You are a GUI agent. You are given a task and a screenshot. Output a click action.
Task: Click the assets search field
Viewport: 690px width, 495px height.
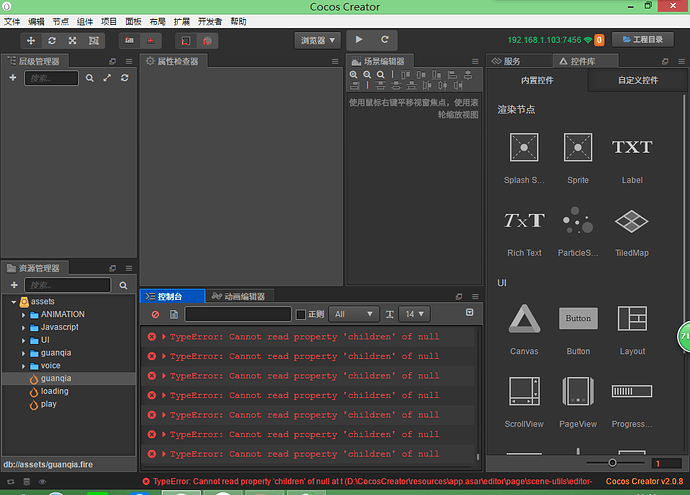(68, 285)
